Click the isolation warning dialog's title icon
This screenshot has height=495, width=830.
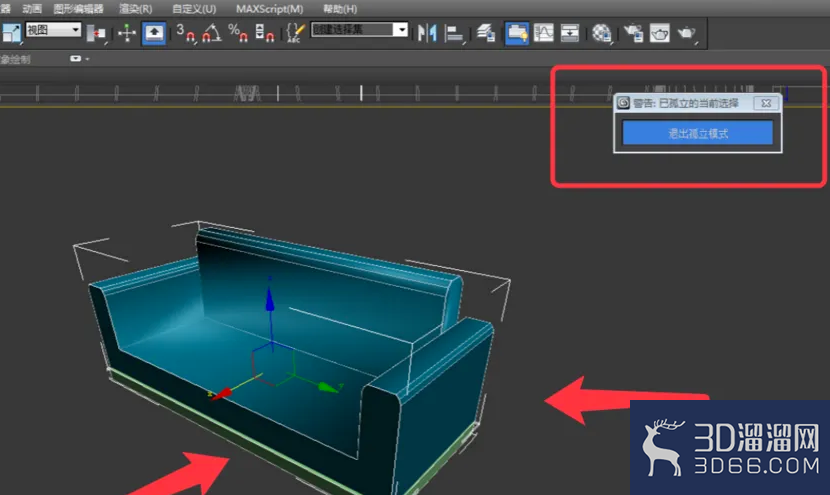(x=624, y=103)
